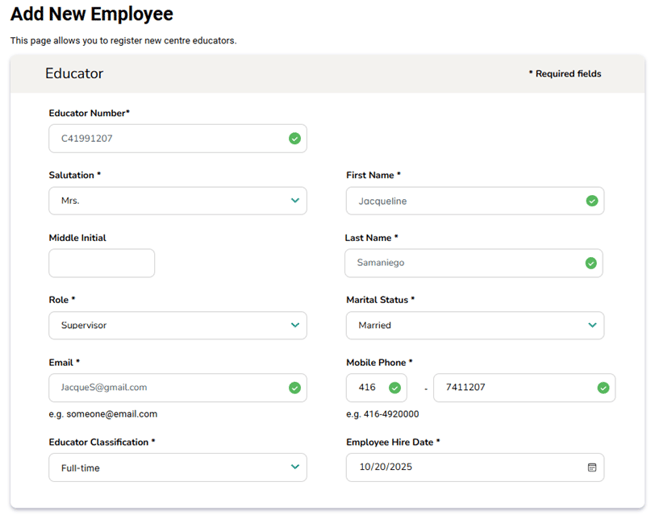This screenshot has width=651, height=515.
Task: Click the Last Name validation checkmark icon
Action: coord(591,263)
